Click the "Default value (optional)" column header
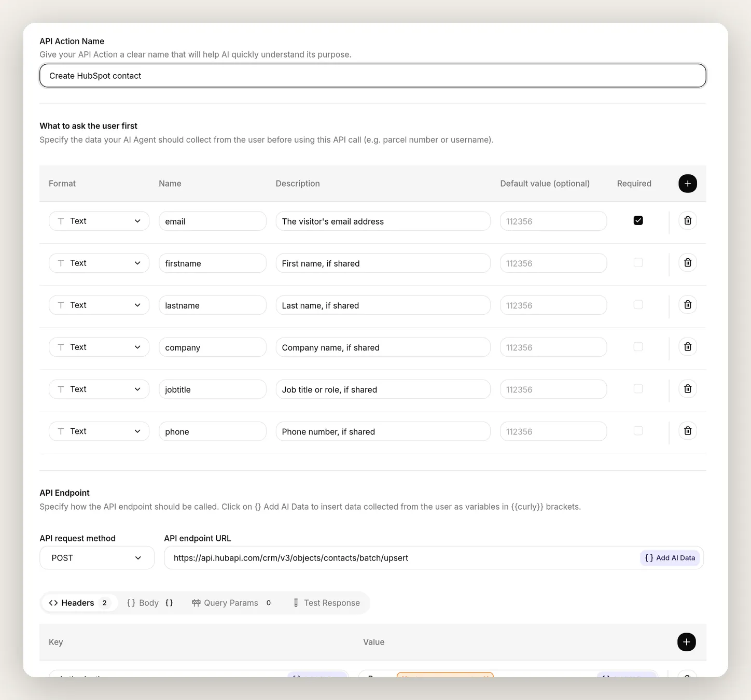This screenshot has width=751, height=700. (x=545, y=184)
